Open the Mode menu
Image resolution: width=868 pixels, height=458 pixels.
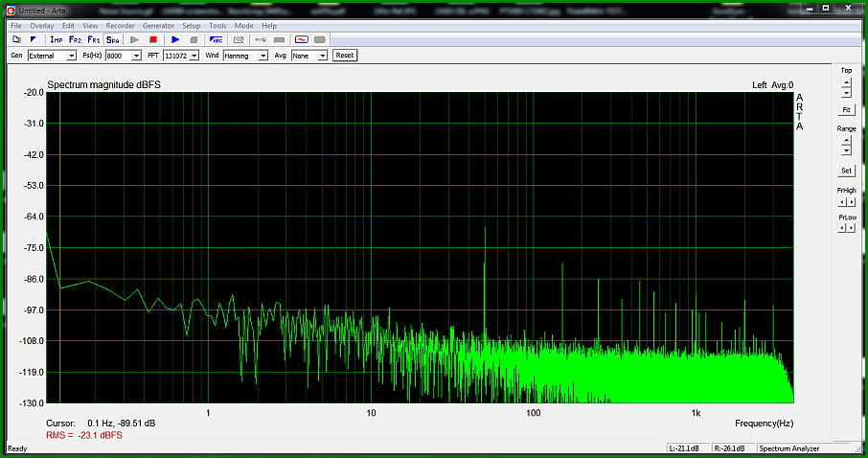tap(243, 26)
